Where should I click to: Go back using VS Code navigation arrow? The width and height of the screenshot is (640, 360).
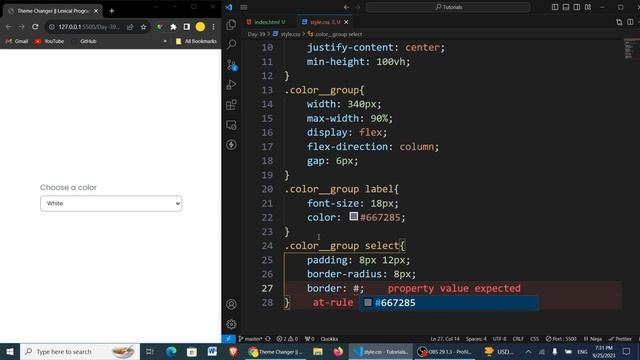click(x=346, y=7)
